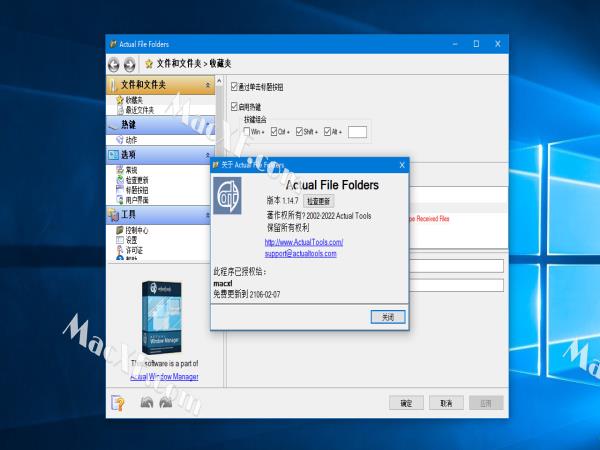Enable the Win + modifier checkbox
Screen dimensions: 600x450
click(x=247, y=131)
